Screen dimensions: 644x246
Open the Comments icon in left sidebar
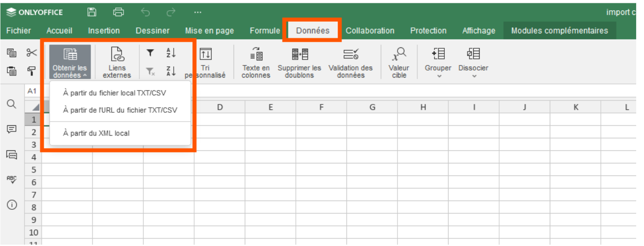12,129
